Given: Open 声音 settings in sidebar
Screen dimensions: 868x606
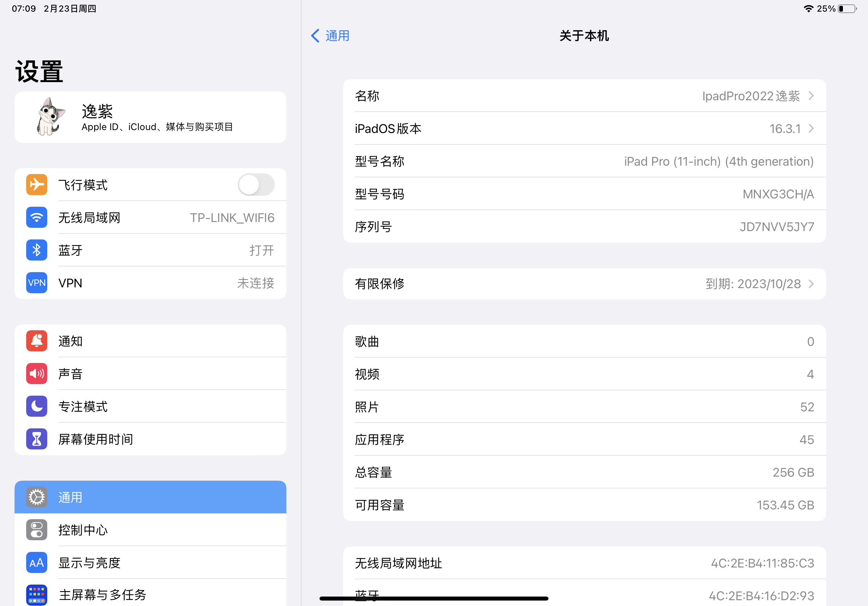Looking at the screenshot, I should pyautogui.click(x=150, y=373).
